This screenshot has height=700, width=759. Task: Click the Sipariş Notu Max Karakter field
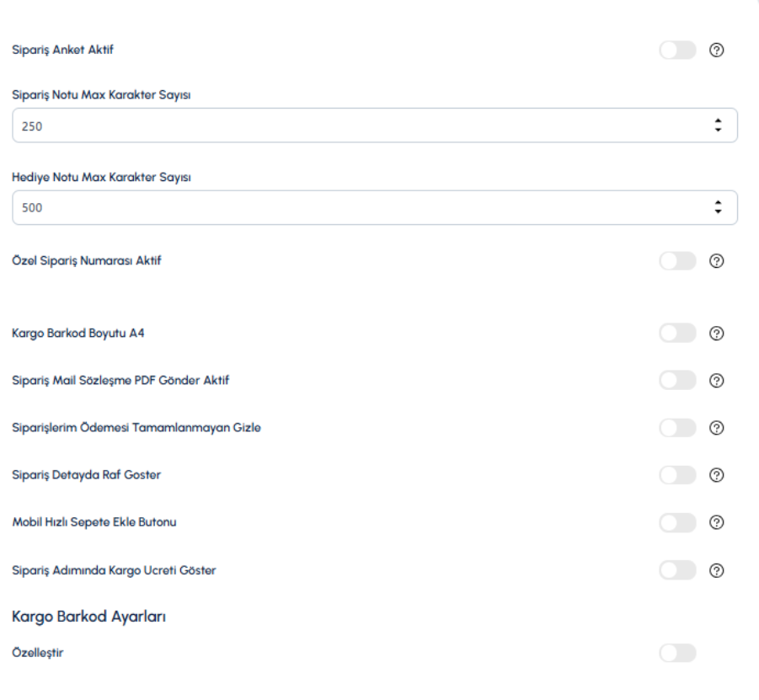click(x=375, y=126)
